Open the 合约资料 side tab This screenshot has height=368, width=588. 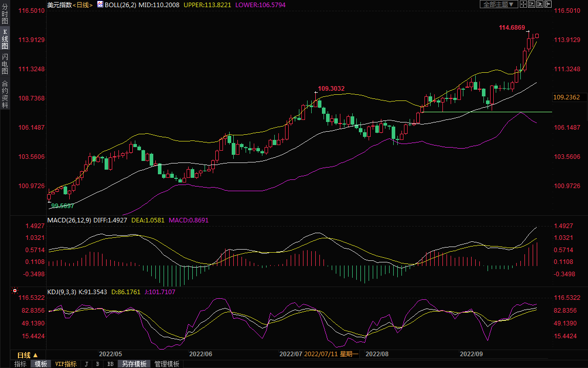[x=5, y=94]
